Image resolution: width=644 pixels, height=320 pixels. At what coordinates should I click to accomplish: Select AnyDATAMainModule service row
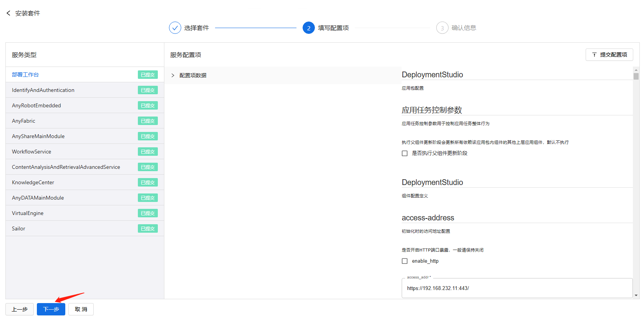tap(85, 198)
